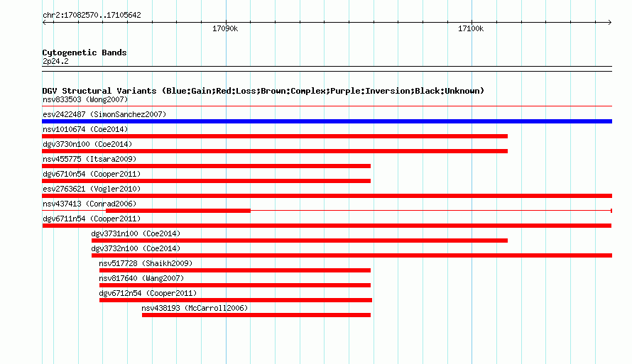Click the dgv3732n100 (Coe2014) label
The width and height of the screenshot is (632, 364).
pyautogui.click(x=136, y=248)
